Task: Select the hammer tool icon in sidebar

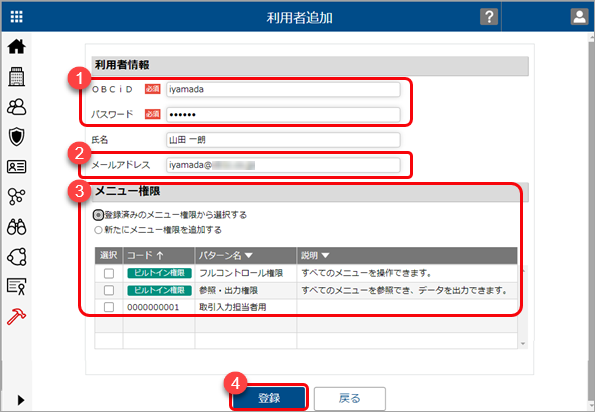Action: coord(16,316)
